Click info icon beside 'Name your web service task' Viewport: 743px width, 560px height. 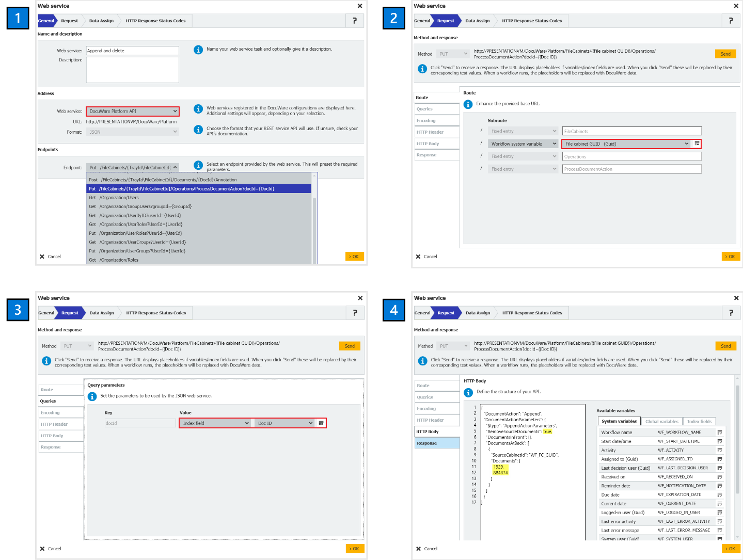(x=198, y=50)
